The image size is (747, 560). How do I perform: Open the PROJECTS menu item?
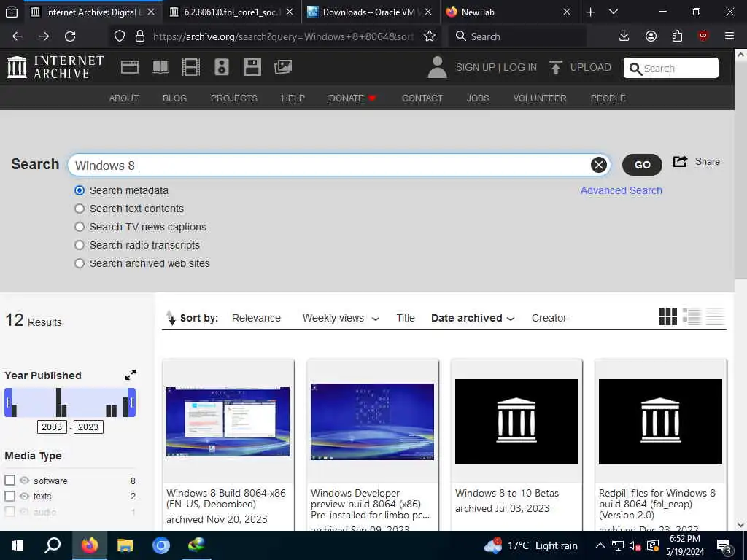(234, 98)
